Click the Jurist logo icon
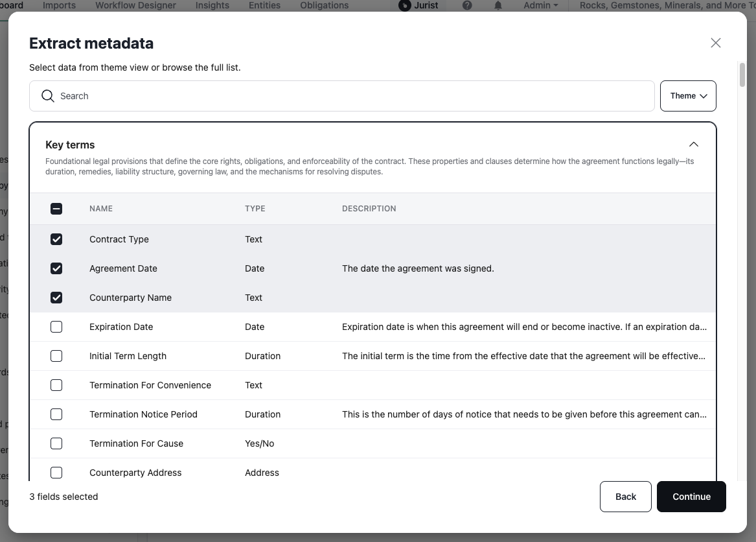 coord(404,5)
